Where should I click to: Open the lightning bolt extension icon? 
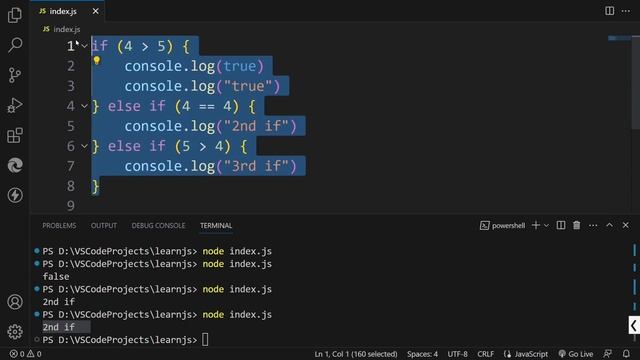pos(15,195)
